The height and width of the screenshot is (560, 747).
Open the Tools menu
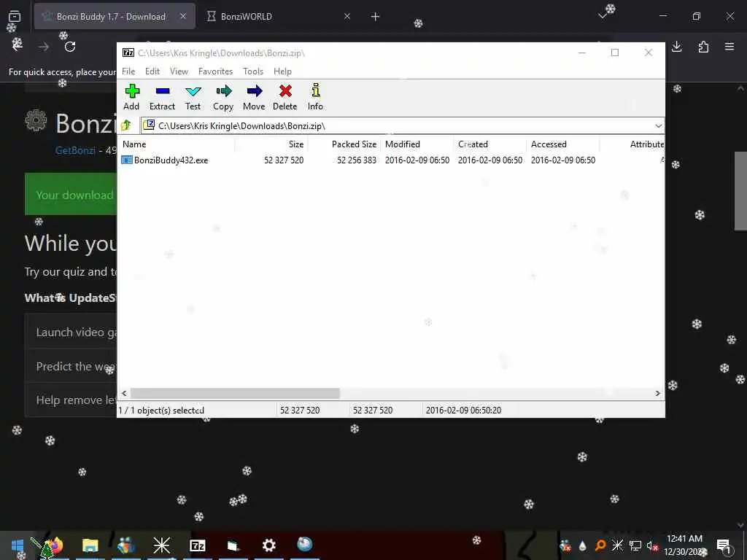click(253, 71)
